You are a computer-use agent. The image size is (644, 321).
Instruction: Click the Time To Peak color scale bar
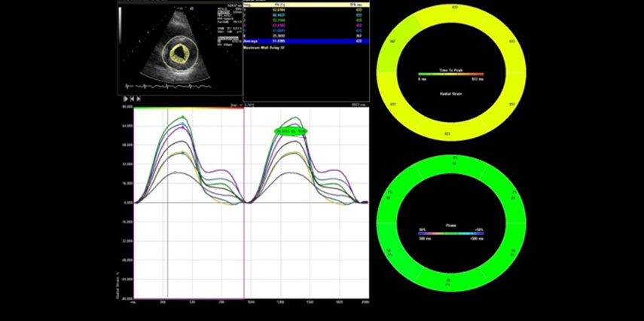pyautogui.click(x=450, y=74)
